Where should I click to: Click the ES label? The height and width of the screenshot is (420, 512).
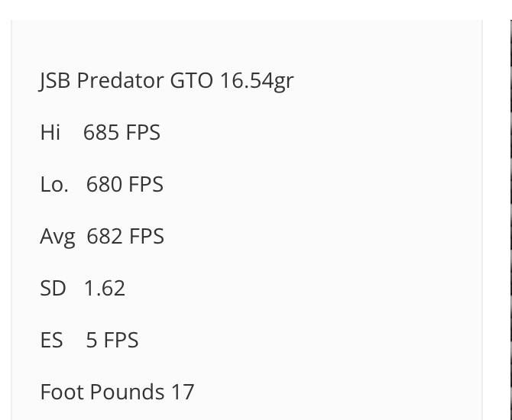coord(51,340)
